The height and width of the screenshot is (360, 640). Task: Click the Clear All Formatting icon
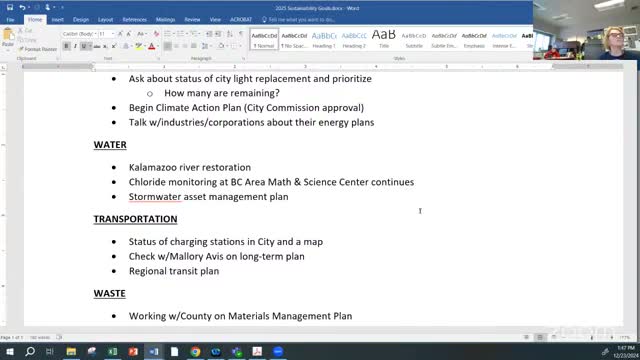pos(156,34)
